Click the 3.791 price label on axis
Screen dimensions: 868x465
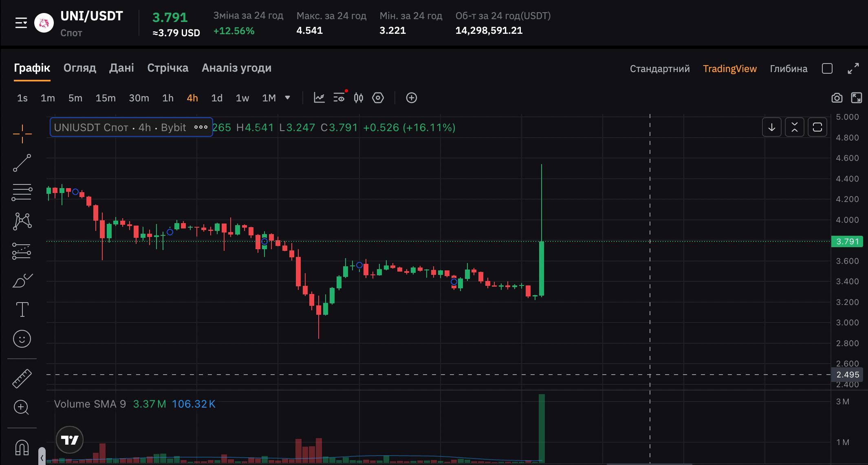847,241
